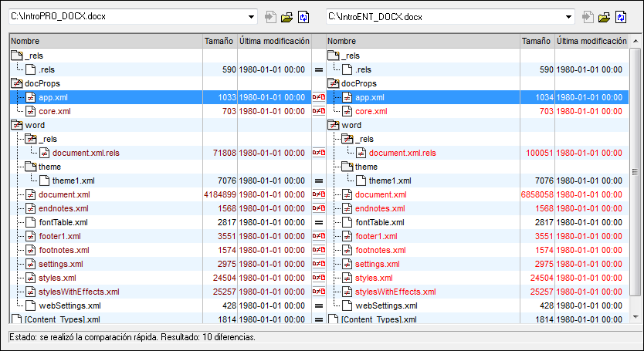This screenshot has width=644, height=351.
Task: Select styles.xml in the left pane
Action: pyautogui.click(x=57, y=278)
